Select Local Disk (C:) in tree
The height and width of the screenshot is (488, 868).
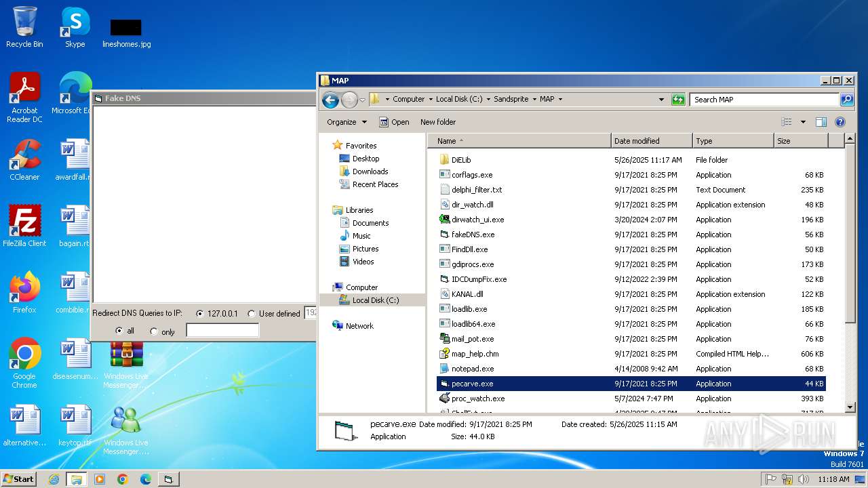pos(375,300)
